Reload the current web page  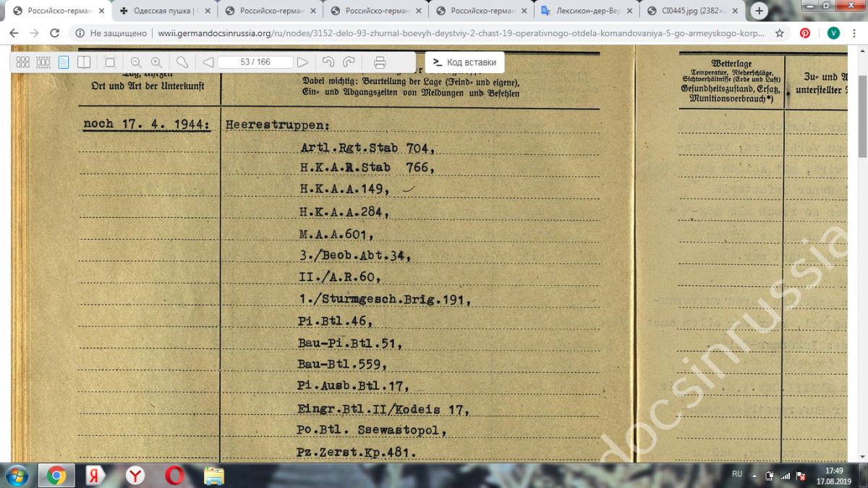(x=55, y=33)
